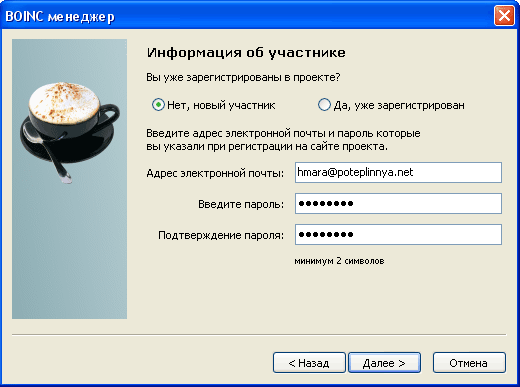Click the empty blue side panel below the cup
Image resolution: width=520 pixels, height=387 pixels.
tap(69, 253)
